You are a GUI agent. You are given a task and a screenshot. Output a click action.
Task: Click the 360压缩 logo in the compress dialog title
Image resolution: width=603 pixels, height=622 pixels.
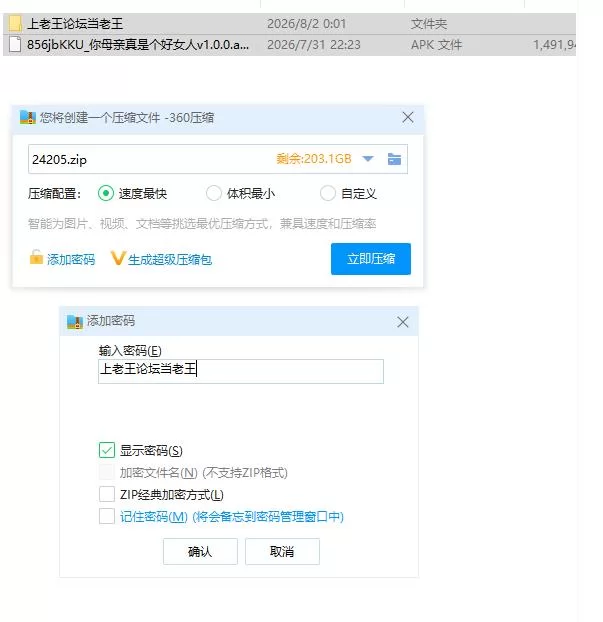pos(28,117)
